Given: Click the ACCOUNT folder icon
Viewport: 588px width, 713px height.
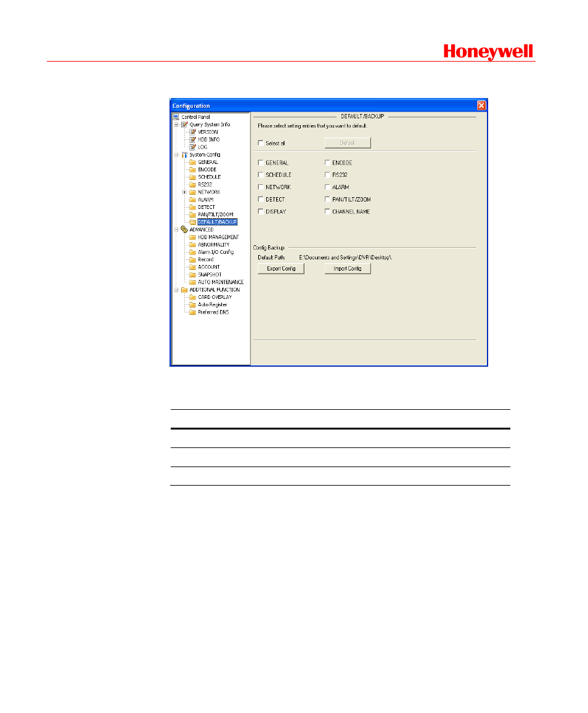Looking at the screenshot, I should coord(193,267).
